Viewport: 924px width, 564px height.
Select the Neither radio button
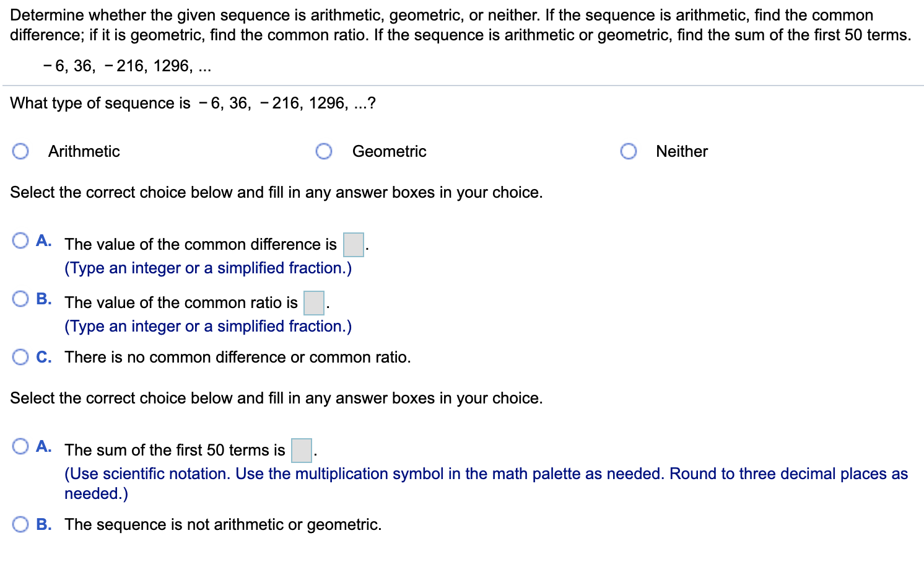click(628, 151)
